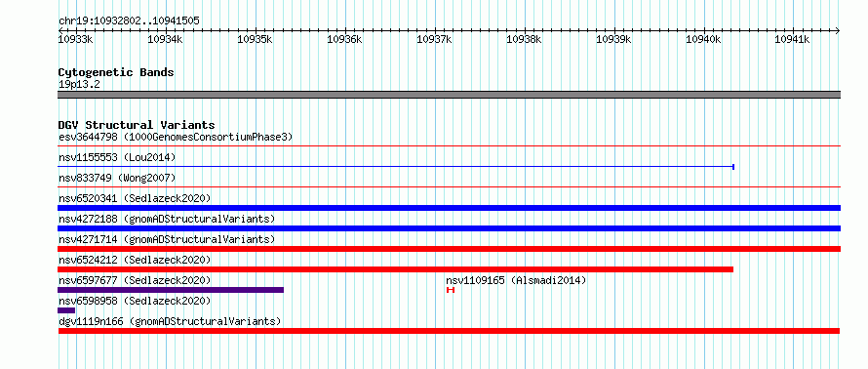Click the short purple nsv6598958 bar
868x369 pixels.
66,310
